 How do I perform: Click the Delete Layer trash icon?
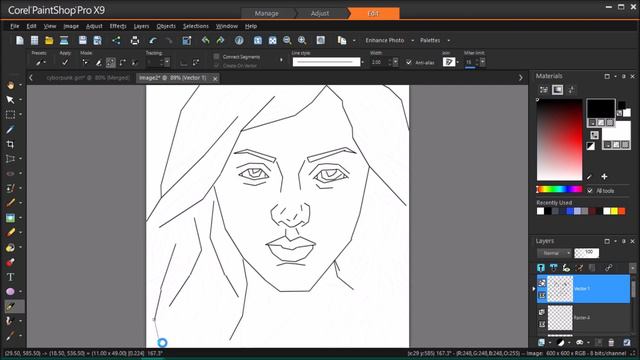click(611, 342)
